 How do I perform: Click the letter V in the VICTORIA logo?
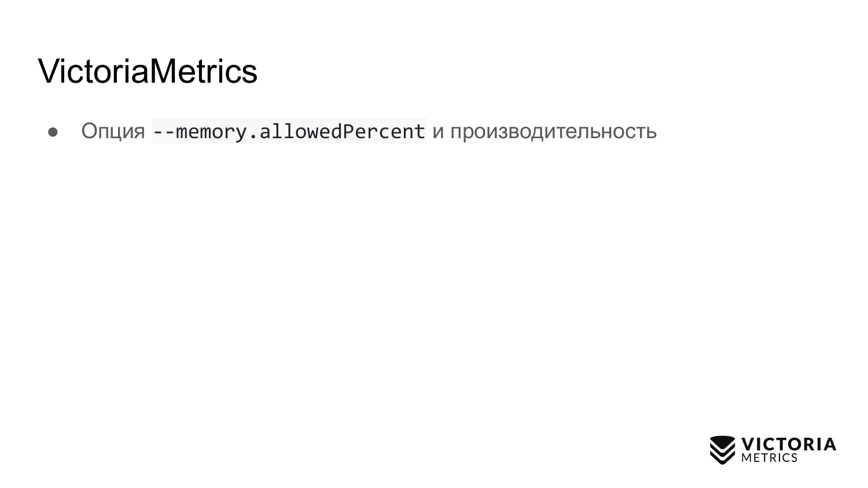pos(748,444)
